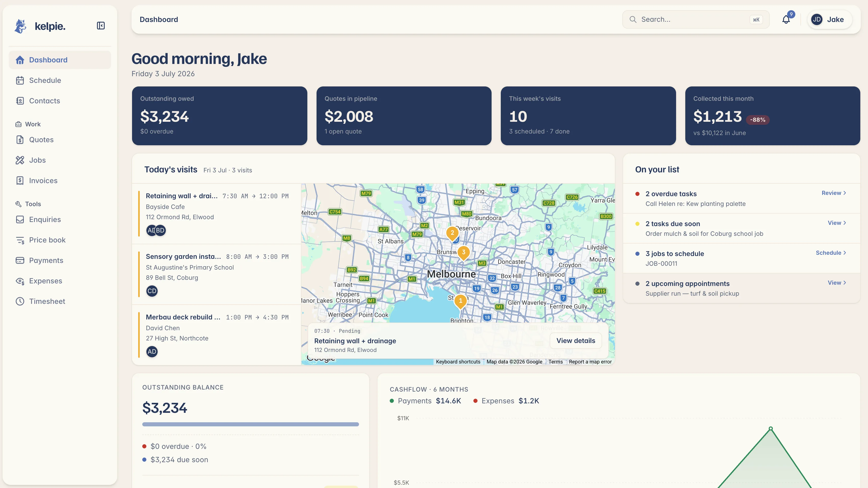This screenshot has height=488, width=868.
Task: Open notifications bell icon
Action: tap(786, 19)
